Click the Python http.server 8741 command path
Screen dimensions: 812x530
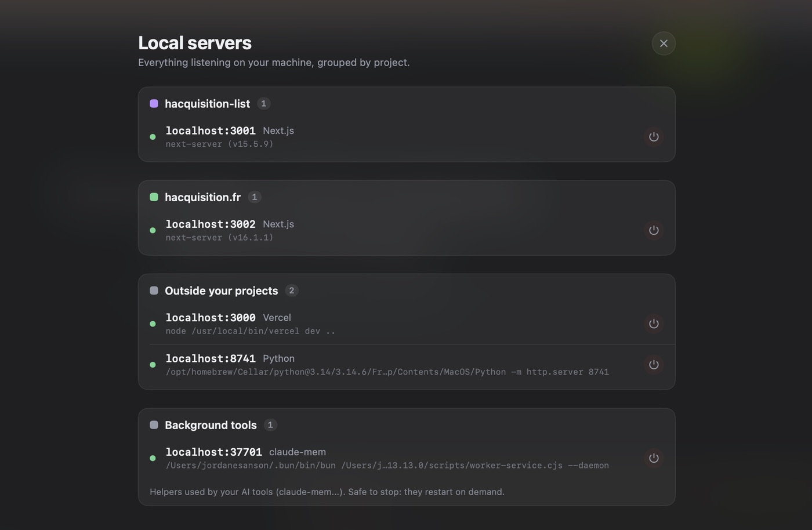coord(387,372)
